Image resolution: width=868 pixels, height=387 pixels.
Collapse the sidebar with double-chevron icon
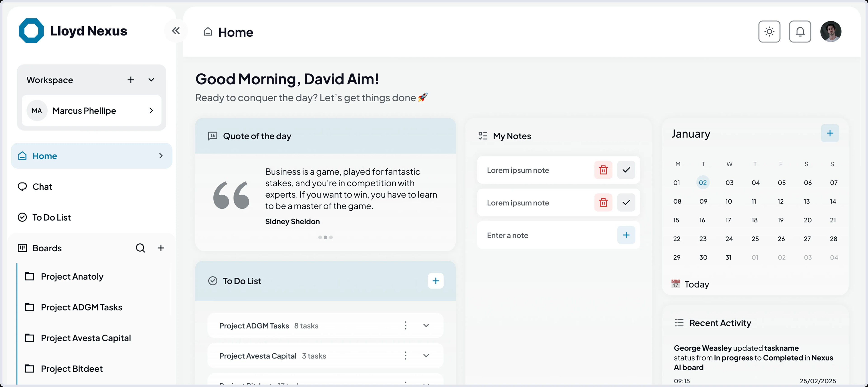[x=176, y=30]
